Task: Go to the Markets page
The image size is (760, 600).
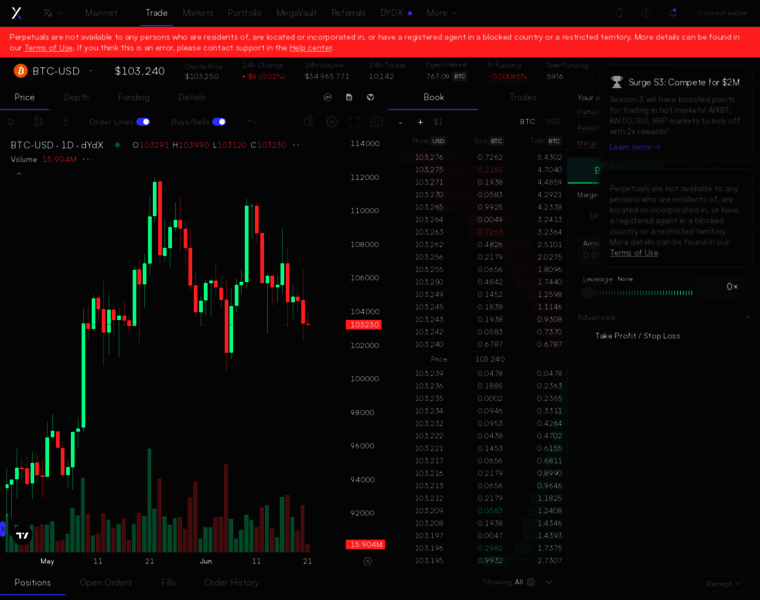Action: click(198, 13)
